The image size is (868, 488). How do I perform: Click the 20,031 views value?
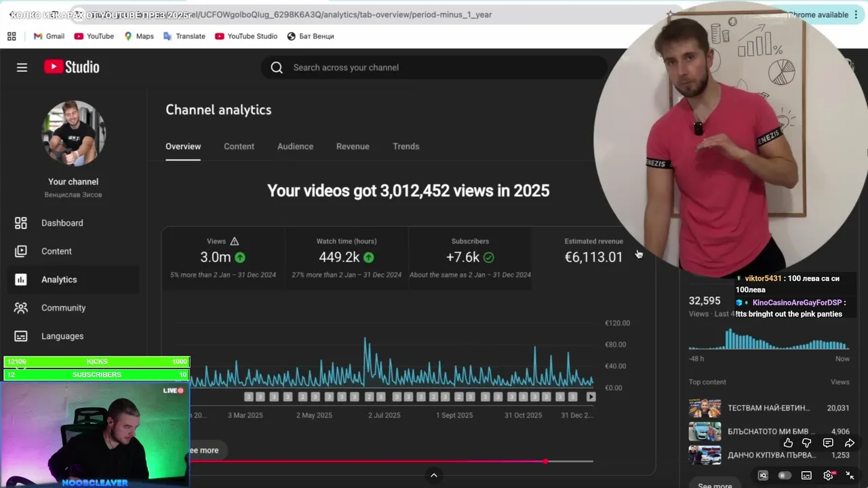click(x=838, y=408)
